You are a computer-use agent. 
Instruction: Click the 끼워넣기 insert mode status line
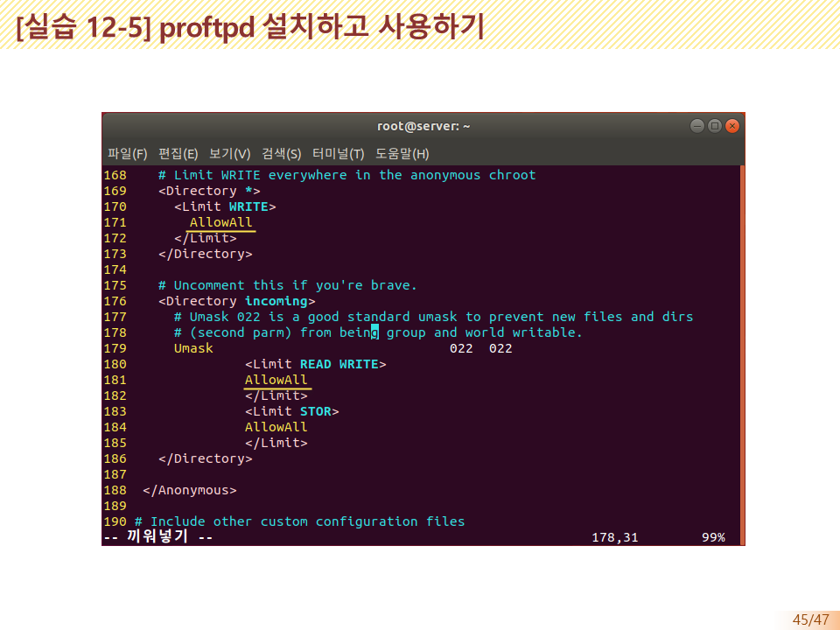[x=157, y=537]
